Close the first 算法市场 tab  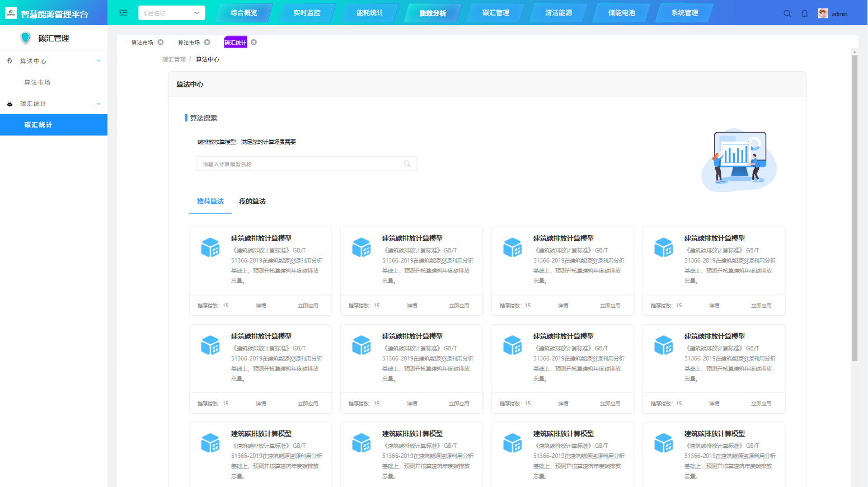(161, 43)
